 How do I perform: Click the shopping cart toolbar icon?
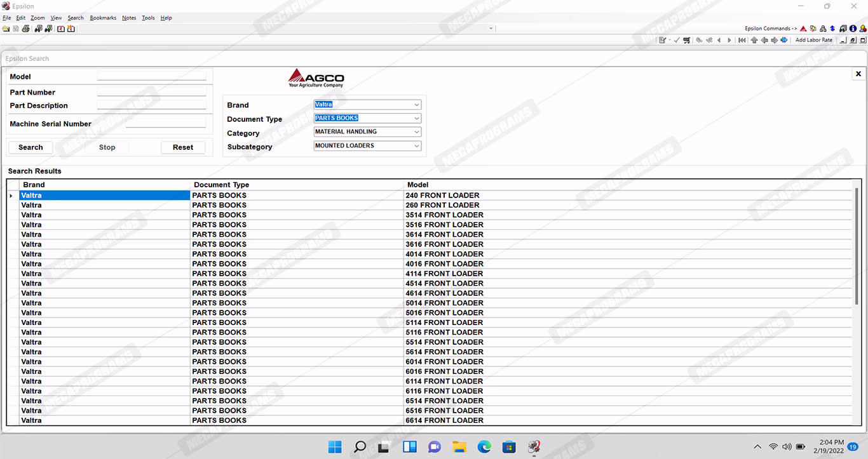686,40
